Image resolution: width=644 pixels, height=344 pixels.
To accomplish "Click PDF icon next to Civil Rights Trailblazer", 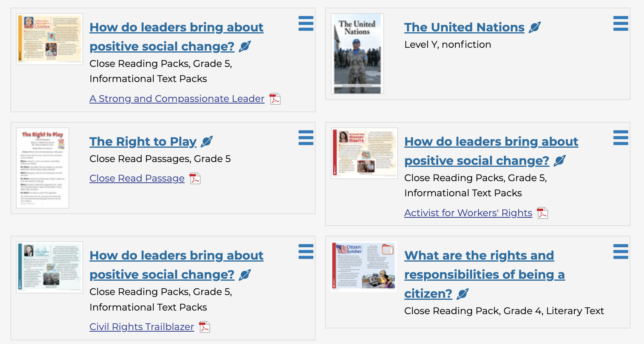I will pos(205,327).
